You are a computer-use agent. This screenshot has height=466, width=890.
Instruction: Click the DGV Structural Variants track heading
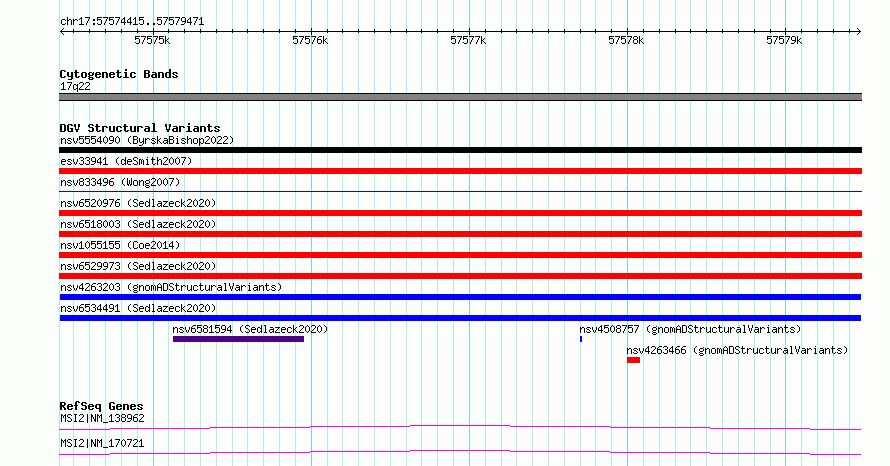[140, 128]
